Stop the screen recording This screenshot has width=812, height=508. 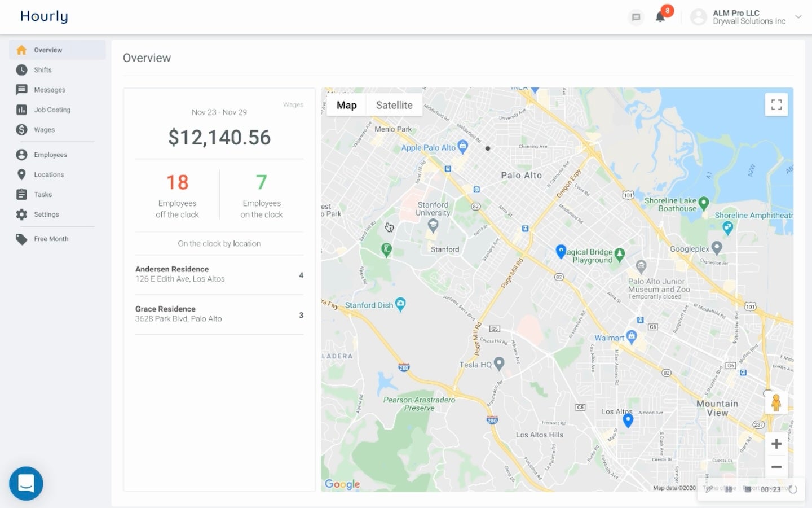(x=748, y=489)
